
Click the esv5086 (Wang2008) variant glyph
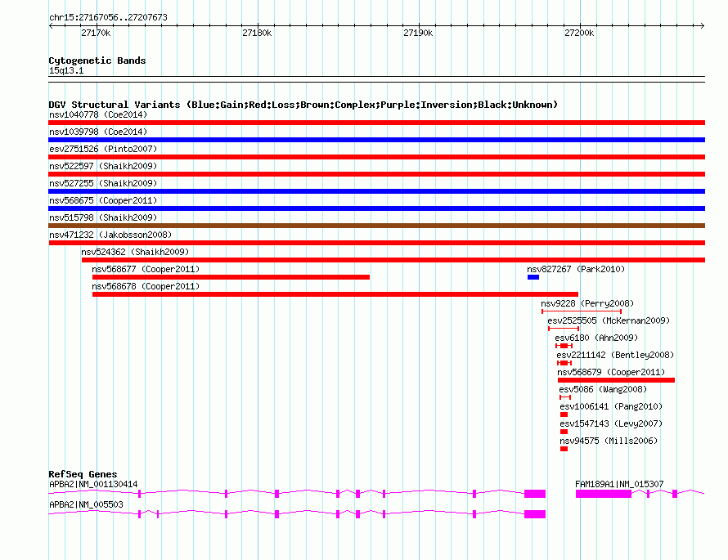[565, 397]
